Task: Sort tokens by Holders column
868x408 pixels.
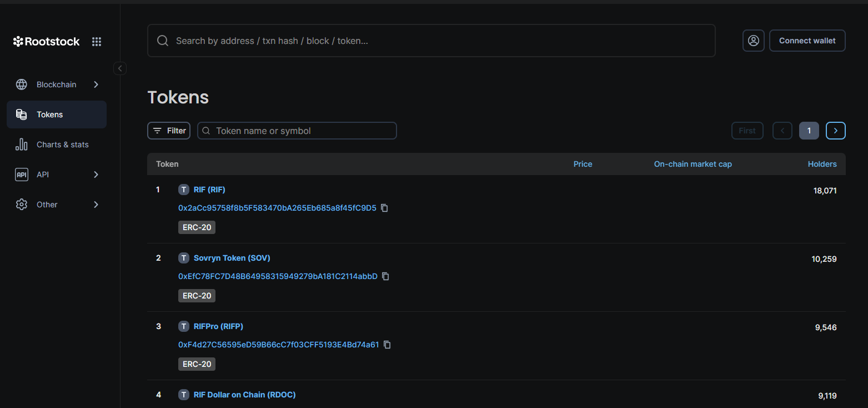Action: click(822, 164)
